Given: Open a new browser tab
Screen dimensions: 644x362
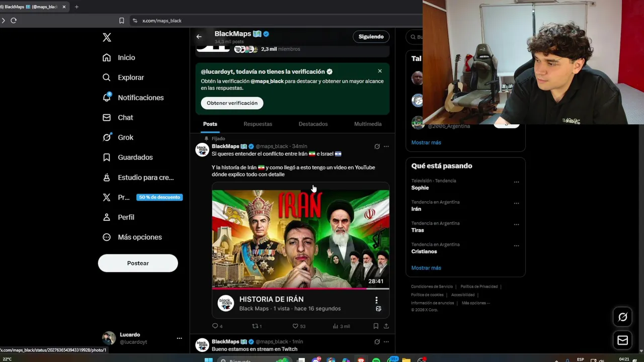Looking at the screenshot, I should 76,7.
